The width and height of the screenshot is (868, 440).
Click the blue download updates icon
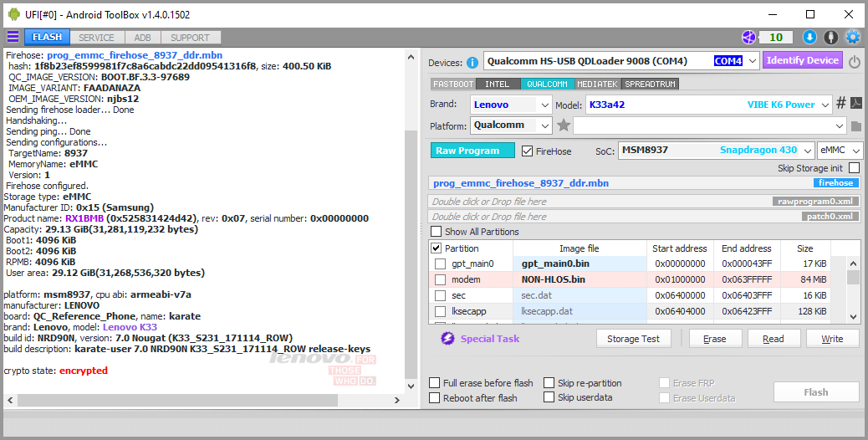pos(809,37)
